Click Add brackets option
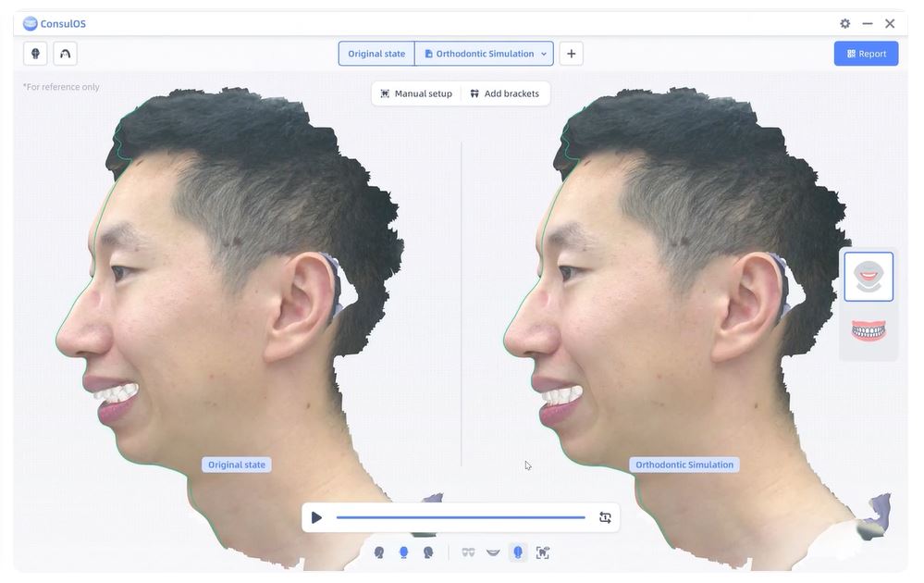The image size is (924, 583). click(504, 93)
